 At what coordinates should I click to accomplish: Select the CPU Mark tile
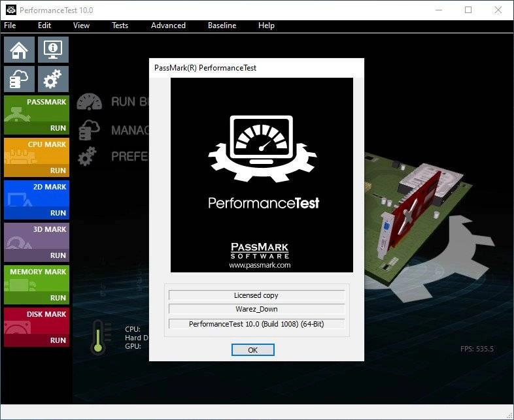pos(37,157)
